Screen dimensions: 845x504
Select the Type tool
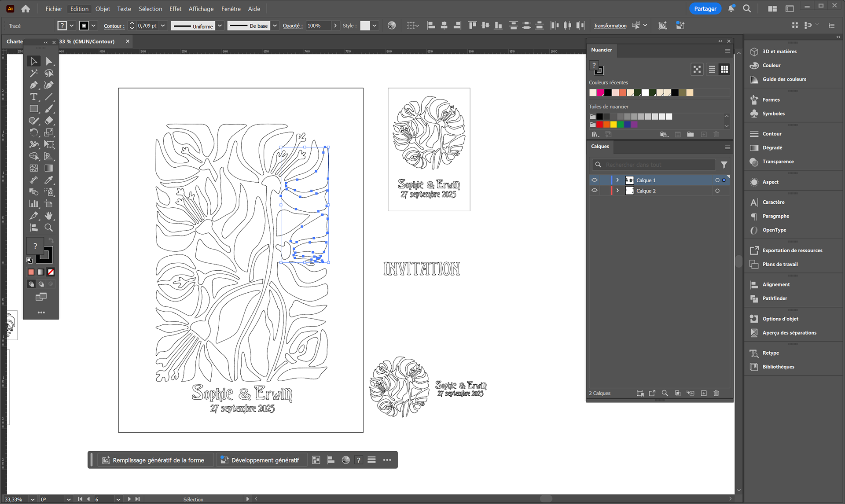point(33,97)
